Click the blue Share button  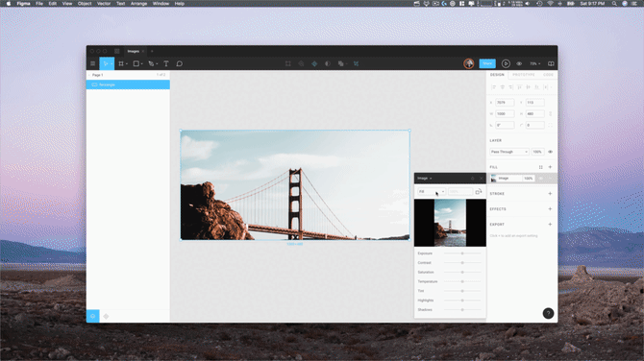[x=487, y=63]
